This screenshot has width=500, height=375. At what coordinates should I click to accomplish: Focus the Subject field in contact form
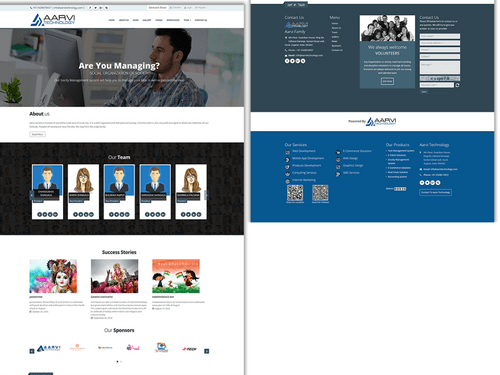click(x=440, y=56)
